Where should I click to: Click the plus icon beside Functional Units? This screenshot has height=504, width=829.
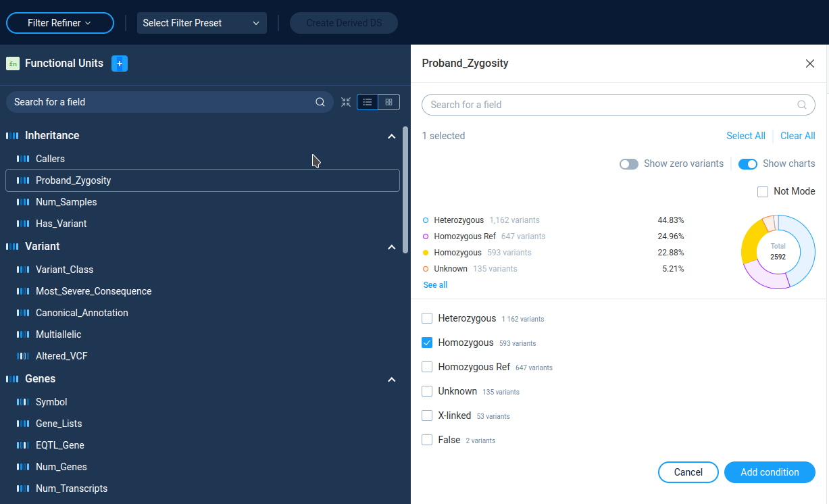pyautogui.click(x=120, y=64)
